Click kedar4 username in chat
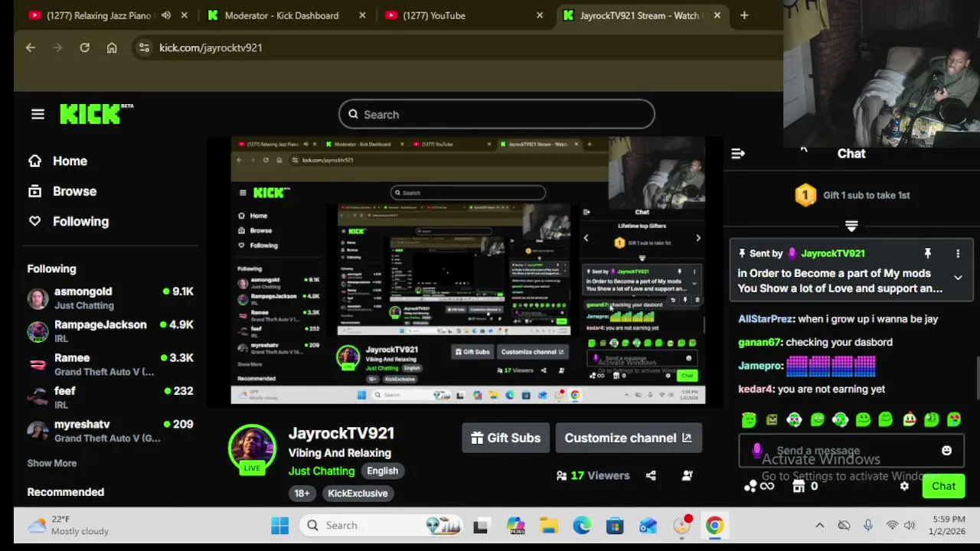This screenshot has width=980, height=551. 756,389
